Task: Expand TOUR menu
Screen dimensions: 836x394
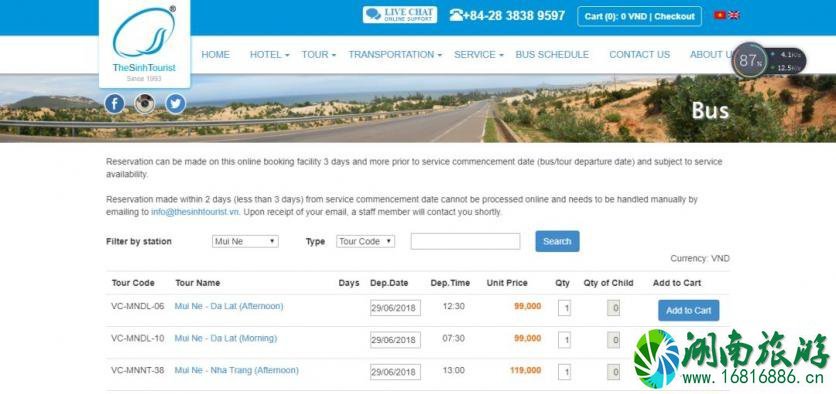Action: pos(318,54)
